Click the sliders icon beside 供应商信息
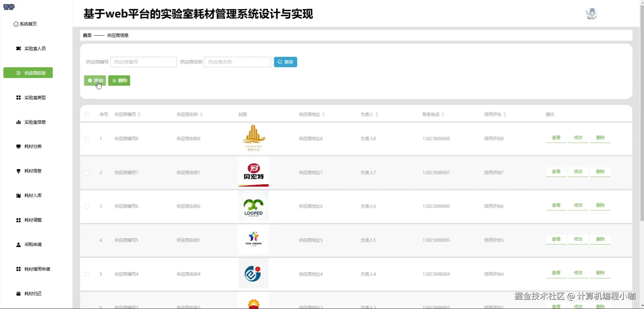 (19, 73)
